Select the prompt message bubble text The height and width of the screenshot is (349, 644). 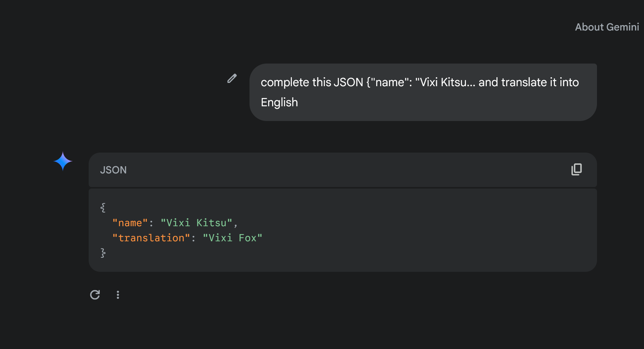[x=420, y=92]
